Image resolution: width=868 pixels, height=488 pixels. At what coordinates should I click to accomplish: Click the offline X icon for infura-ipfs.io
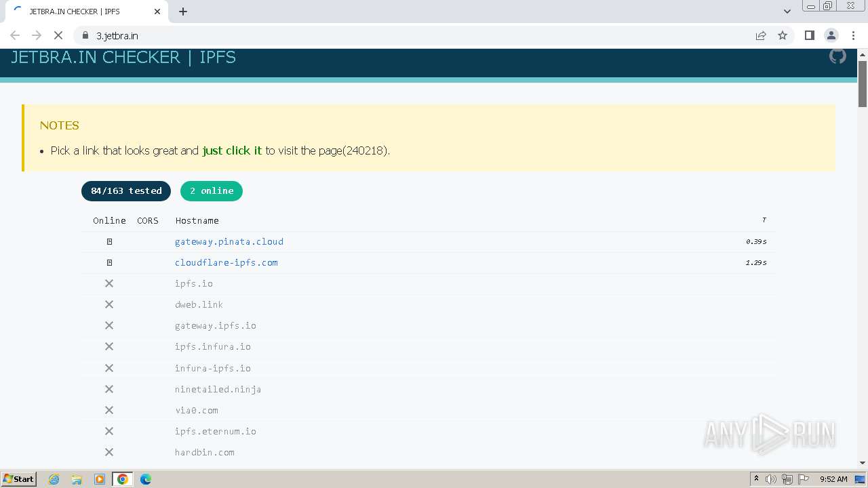tap(109, 368)
